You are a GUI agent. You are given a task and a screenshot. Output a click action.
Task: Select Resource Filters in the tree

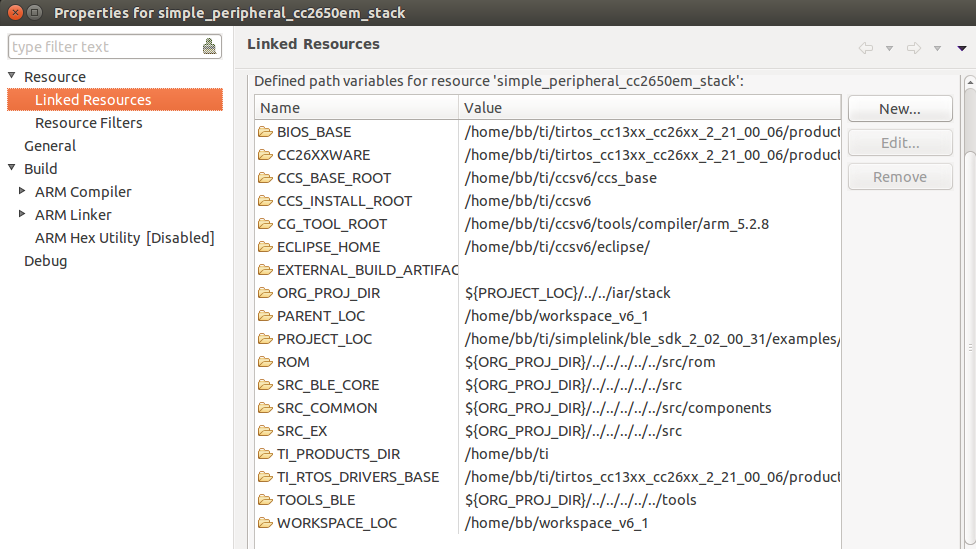[89, 123]
